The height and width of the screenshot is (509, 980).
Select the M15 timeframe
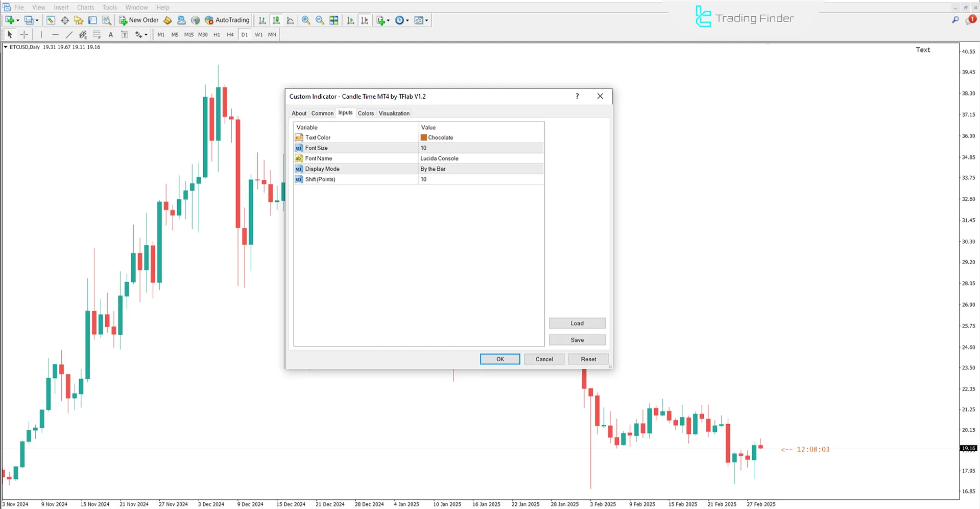tap(188, 34)
